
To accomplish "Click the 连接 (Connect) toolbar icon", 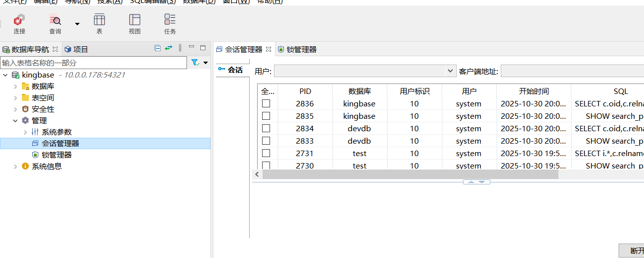I will [x=19, y=24].
